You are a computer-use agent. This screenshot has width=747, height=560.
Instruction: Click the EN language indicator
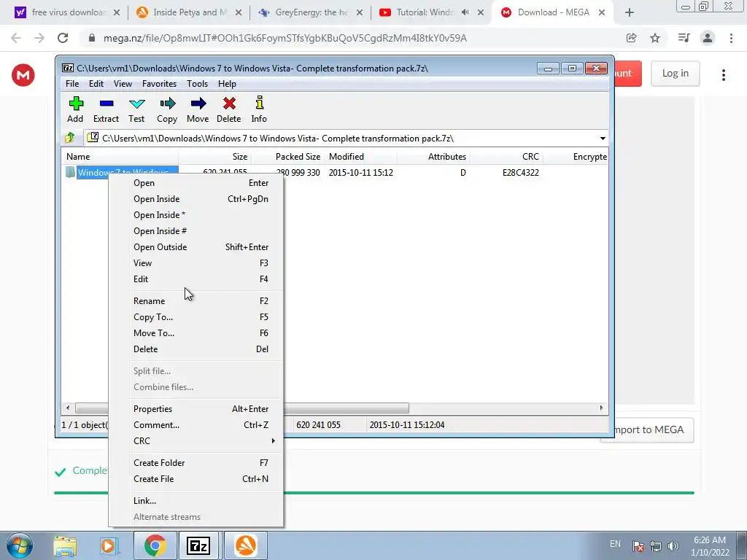[615, 544]
